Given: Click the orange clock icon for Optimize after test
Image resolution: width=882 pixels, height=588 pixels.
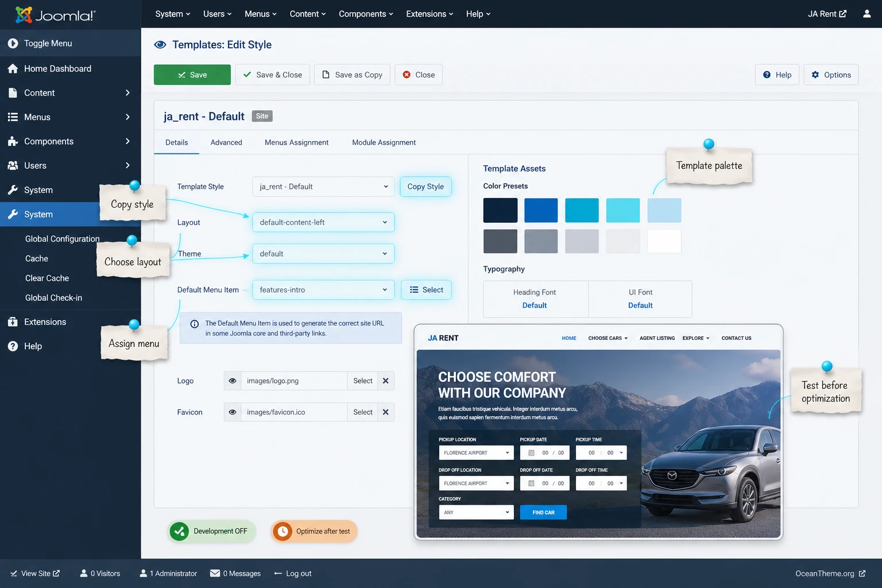Looking at the screenshot, I should [x=283, y=532].
